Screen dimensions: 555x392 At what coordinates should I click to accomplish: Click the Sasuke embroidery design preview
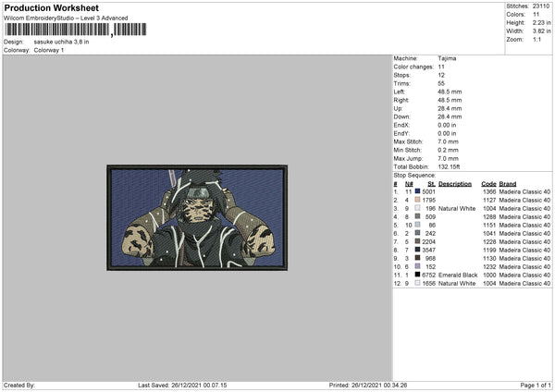(x=197, y=217)
